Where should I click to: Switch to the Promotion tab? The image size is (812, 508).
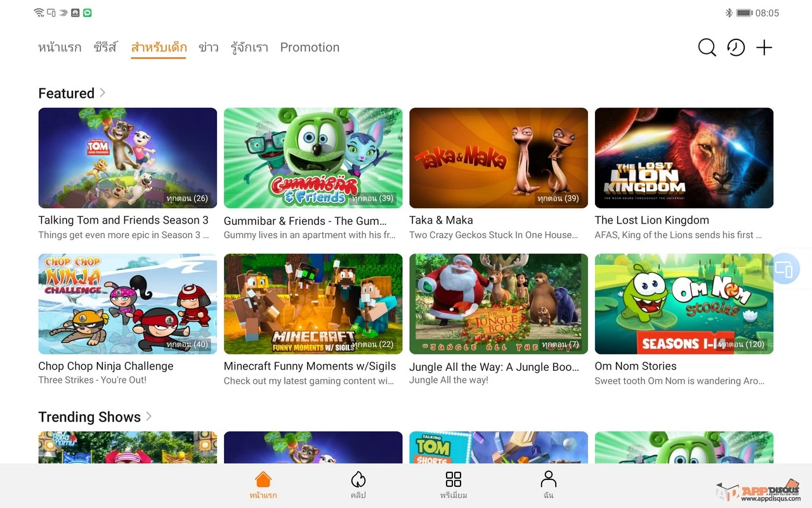click(x=310, y=48)
